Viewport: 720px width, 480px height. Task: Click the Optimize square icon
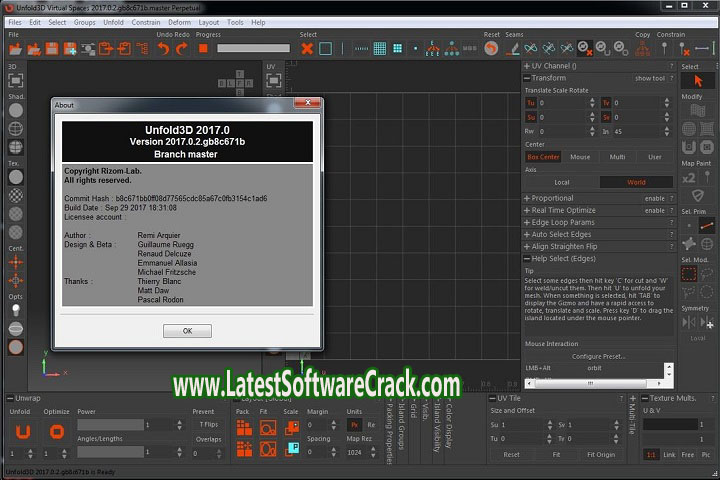click(x=57, y=432)
